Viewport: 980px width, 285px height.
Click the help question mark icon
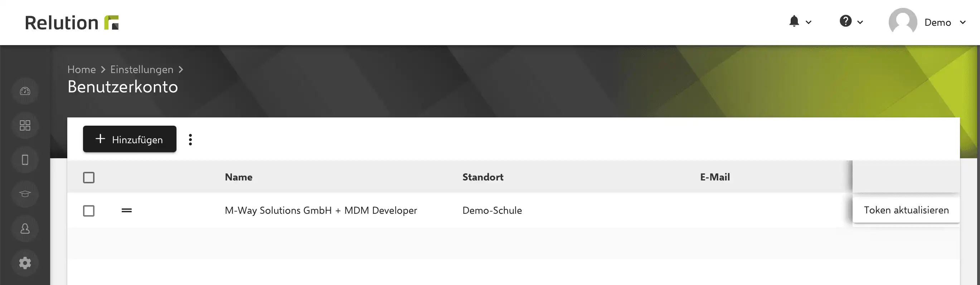[x=845, y=21]
